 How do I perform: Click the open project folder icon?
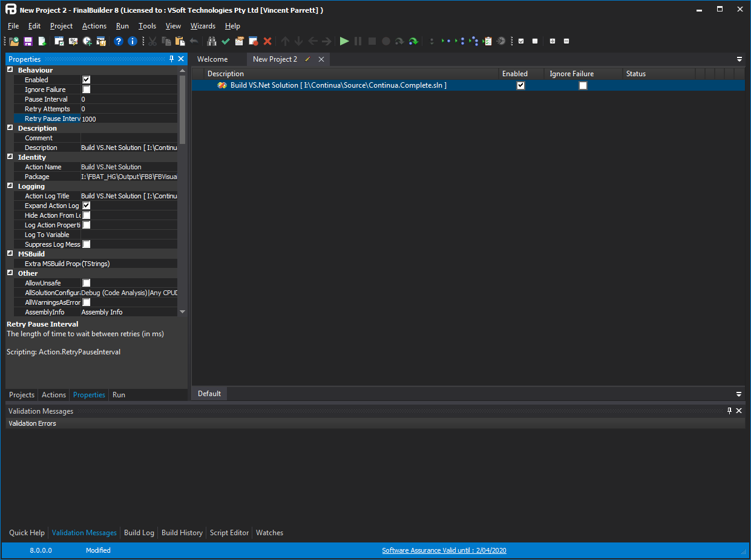pyautogui.click(x=14, y=41)
